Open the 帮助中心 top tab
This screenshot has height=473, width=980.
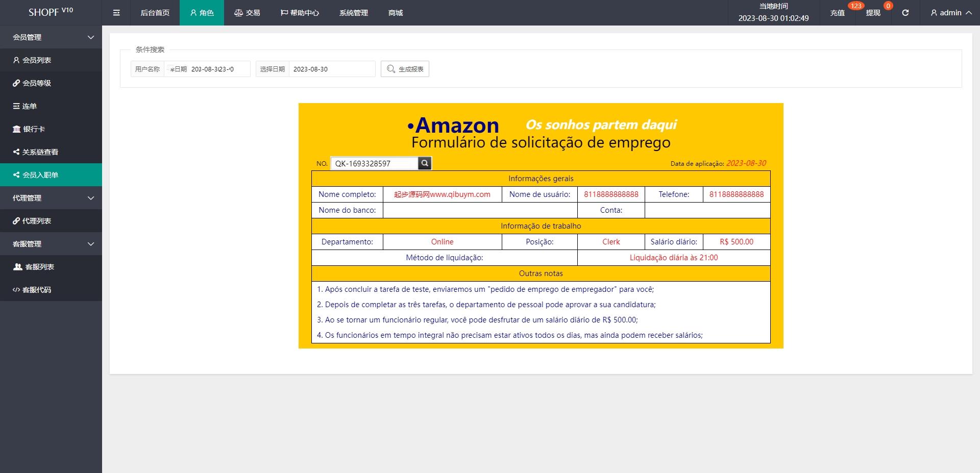(x=300, y=13)
